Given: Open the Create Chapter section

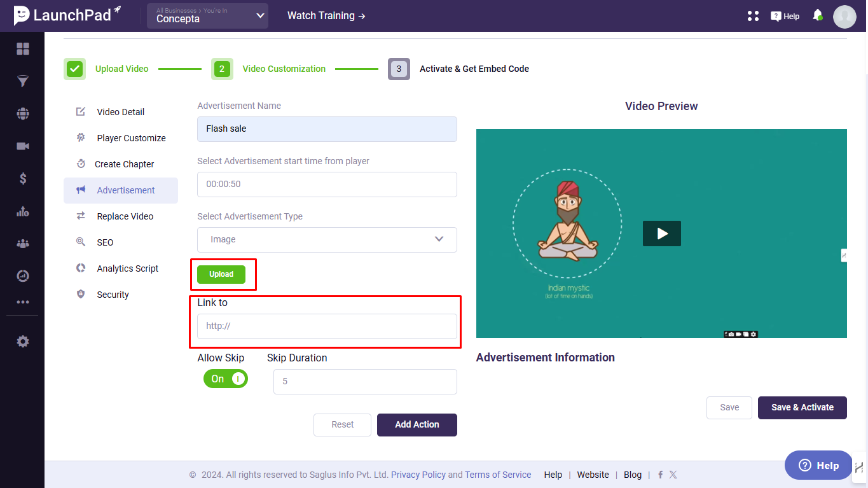Looking at the screenshot, I should coord(121,164).
